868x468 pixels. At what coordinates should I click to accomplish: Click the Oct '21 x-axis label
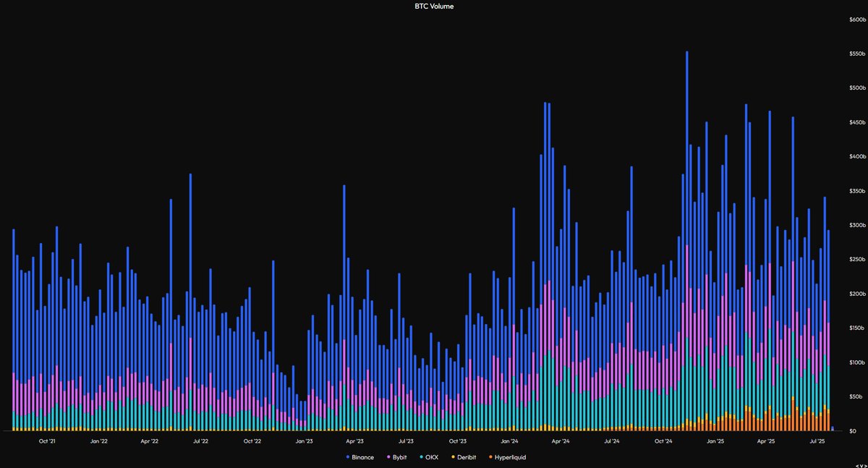click(x=48, y=441)
